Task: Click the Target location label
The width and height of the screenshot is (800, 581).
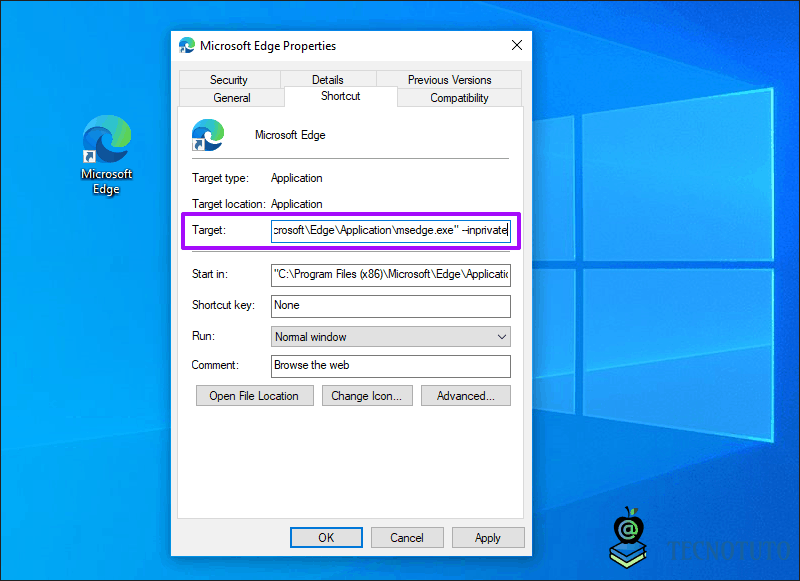Action: [x=229, y=204]
